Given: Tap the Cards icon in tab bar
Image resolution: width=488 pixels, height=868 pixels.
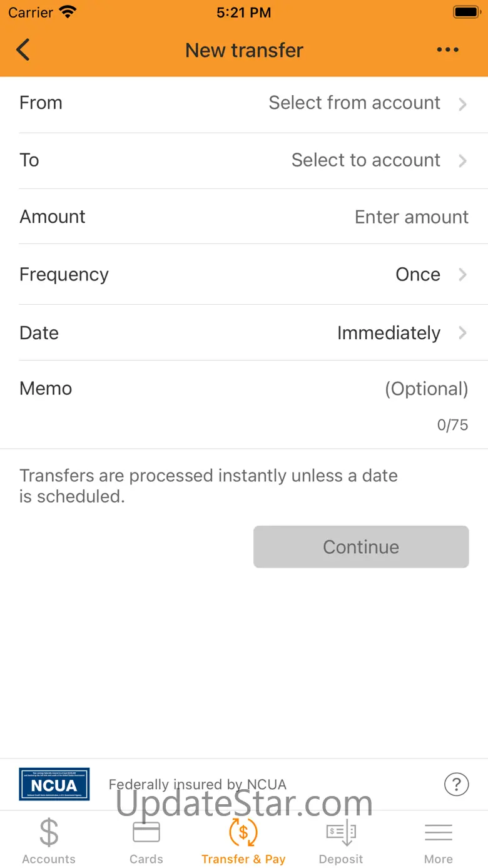Looking at the screenshot, I should point(146,833).
